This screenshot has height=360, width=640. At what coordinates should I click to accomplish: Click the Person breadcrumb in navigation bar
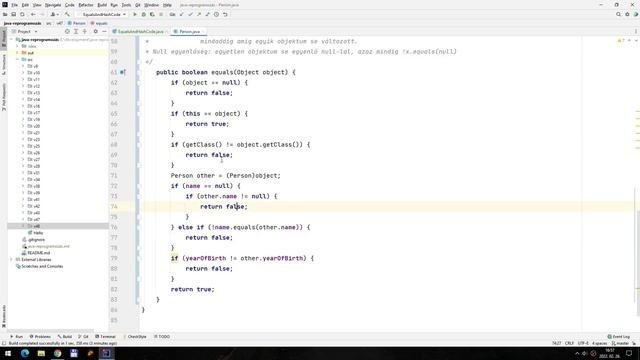pos(77,23)
